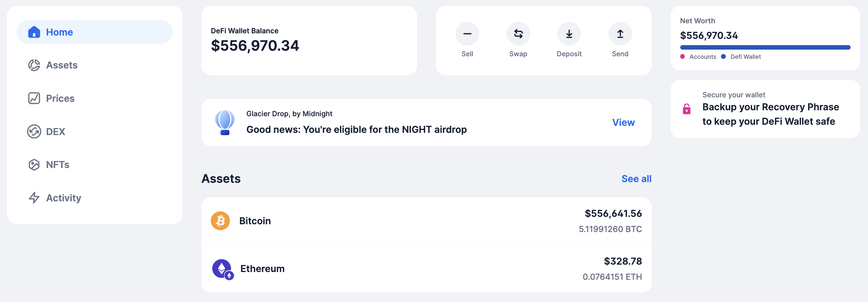Click the Sell minus icon button
Image resolution: width=868 pixels, height=302 pixels.
(467, 34)
